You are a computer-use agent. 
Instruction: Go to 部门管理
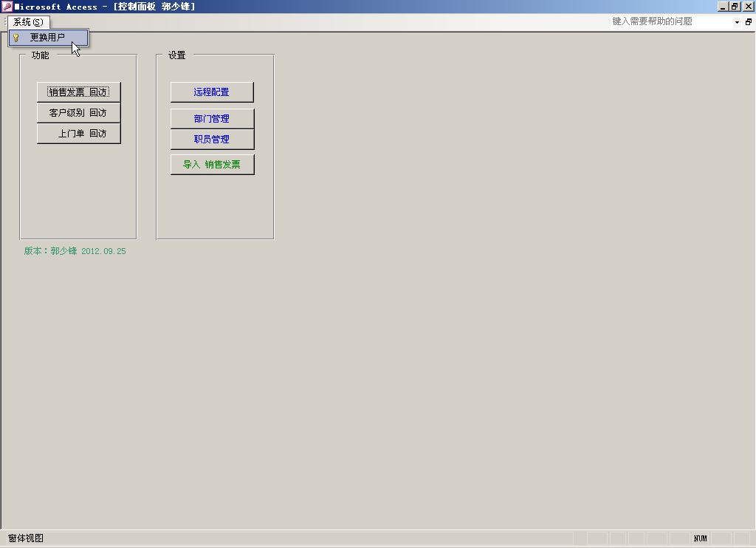[x=212, y=119]
